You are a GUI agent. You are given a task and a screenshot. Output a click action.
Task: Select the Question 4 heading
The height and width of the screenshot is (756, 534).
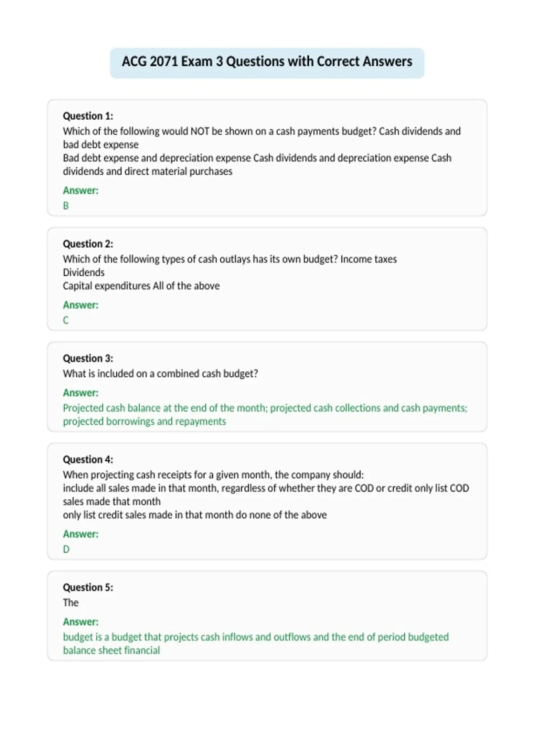(88, 459)
